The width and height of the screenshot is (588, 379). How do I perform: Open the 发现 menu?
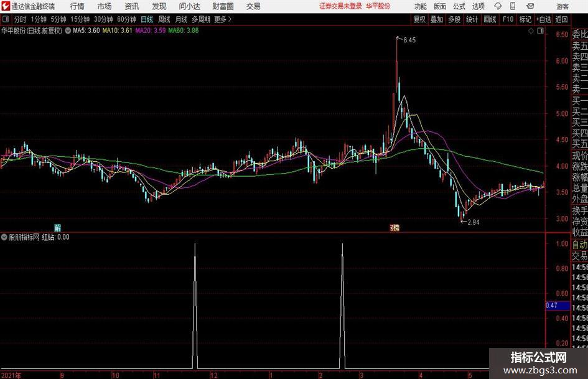click(159, 6)
